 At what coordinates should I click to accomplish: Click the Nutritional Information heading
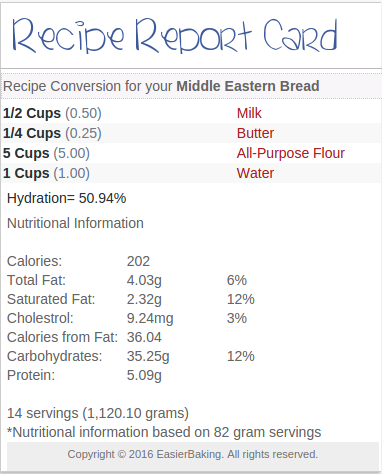(x=75, y=223)
